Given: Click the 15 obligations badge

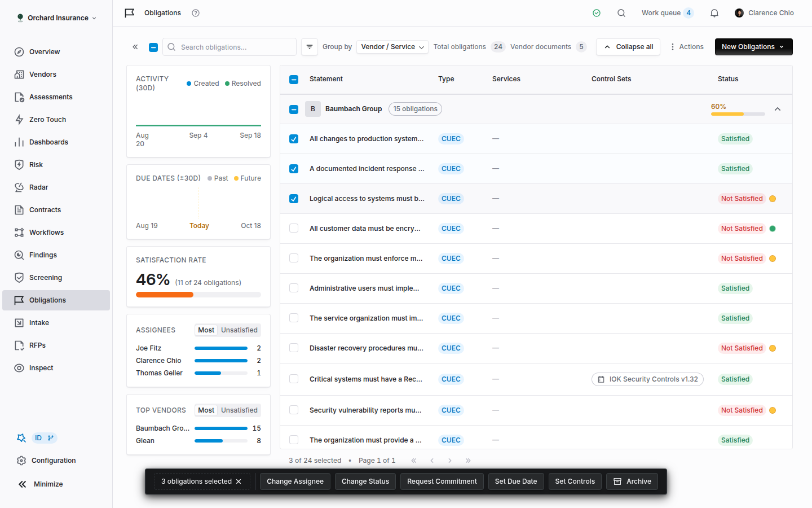Looking at the screenshot, I should [x=415, y=109].
